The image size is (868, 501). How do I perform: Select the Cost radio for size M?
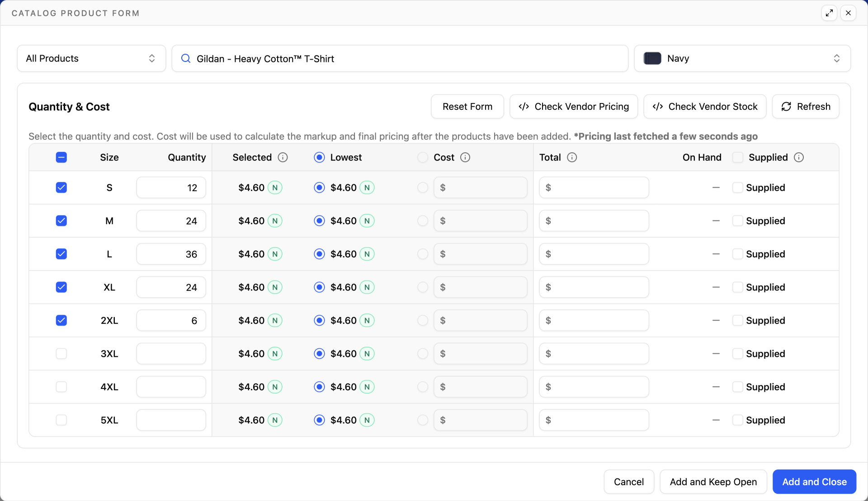[x=423, y=221]
